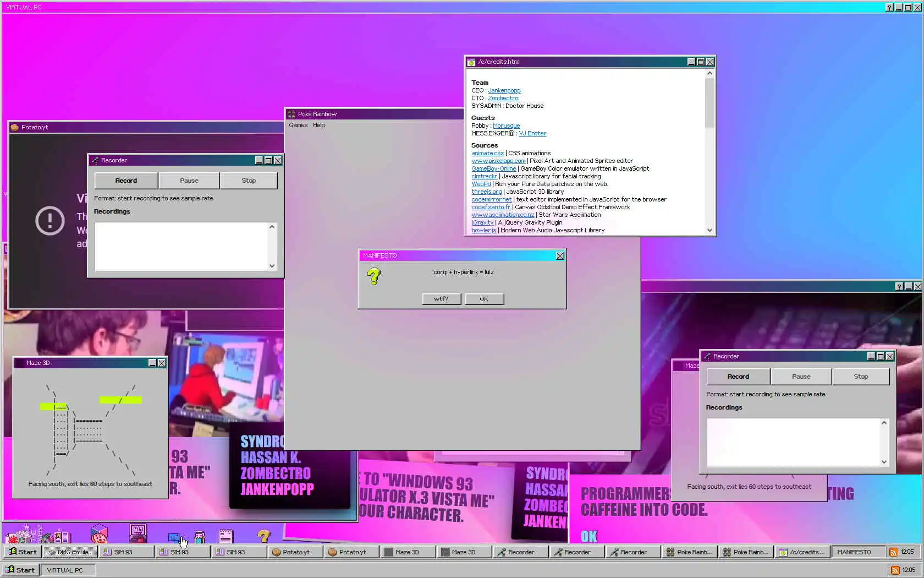This screenshot has height=578, width=924.
Task: Follow the jGravity link
Action: 483,222
